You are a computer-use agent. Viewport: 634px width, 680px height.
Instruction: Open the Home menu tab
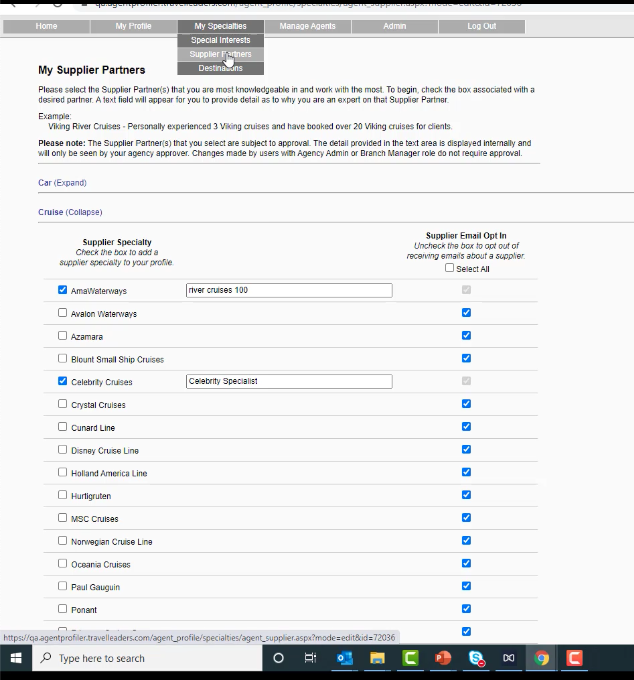click(x=46, y=26)
